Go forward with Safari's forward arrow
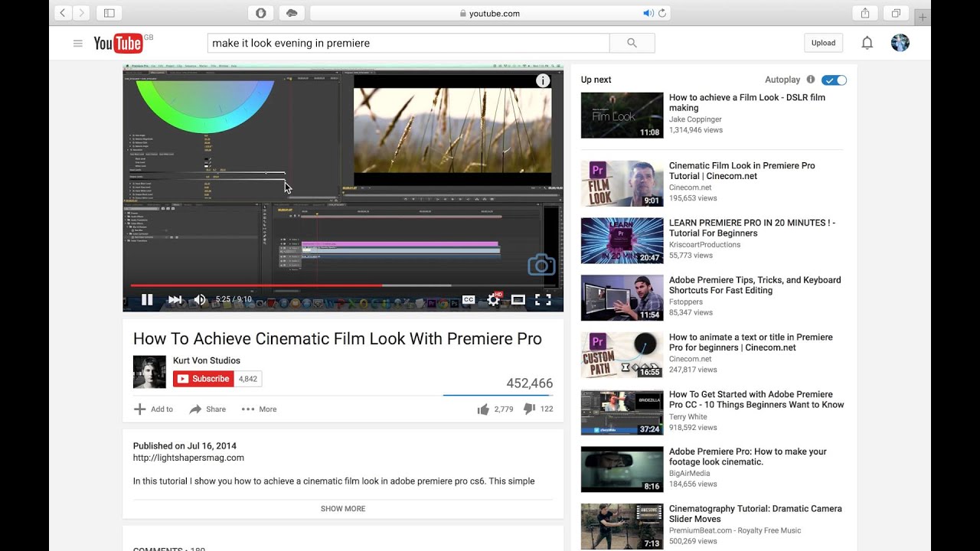This screenshot has height=551, width=980. click(81, 13)
